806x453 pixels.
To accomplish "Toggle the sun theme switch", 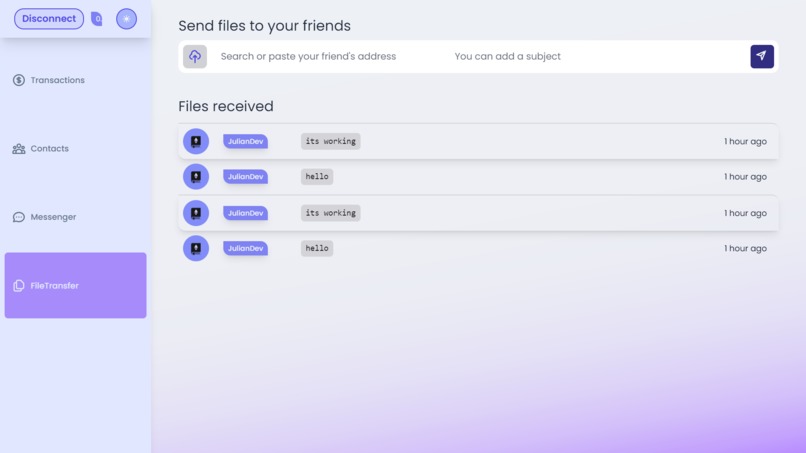I will [x=126, y=19].
